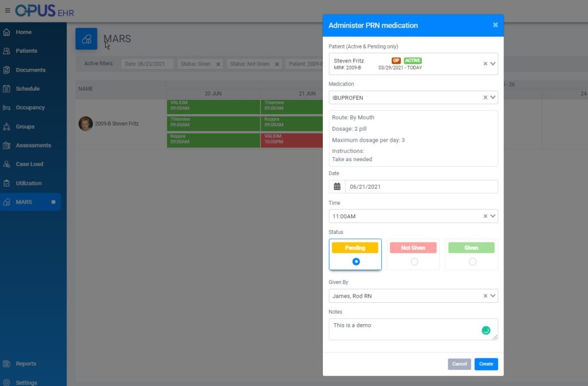Viewport: 588px width, 386px height.
Task: Click the Documents sidebar icon
Action: point(6,70)
